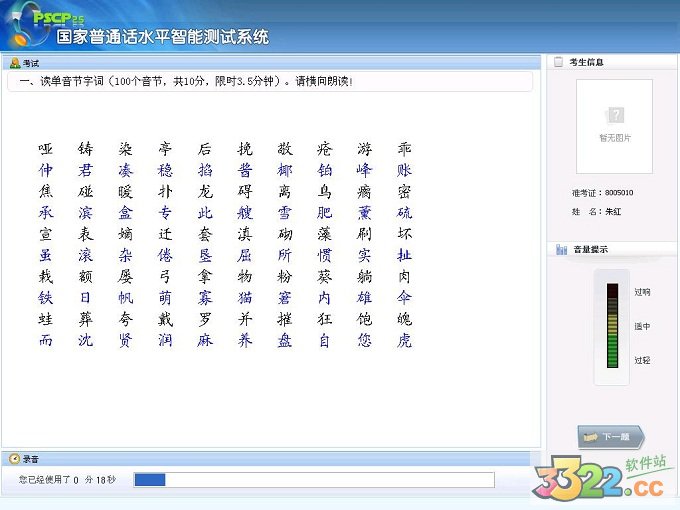Click the character 额 in the grid
The width and height of the screenshot is (680, 510).
click(85, 276)
